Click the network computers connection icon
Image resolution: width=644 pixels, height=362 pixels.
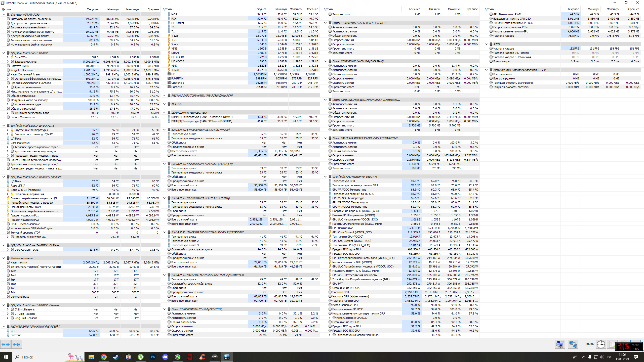573,344
